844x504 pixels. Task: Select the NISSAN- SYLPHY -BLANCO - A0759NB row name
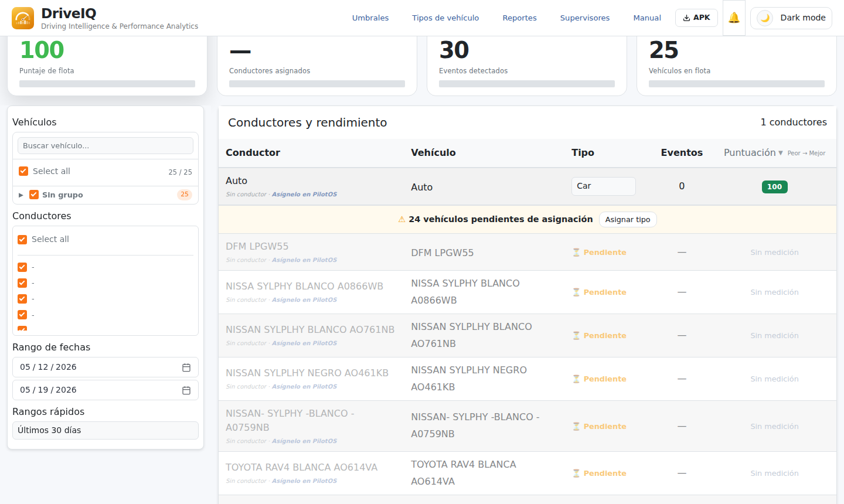(x=290, y=420)
